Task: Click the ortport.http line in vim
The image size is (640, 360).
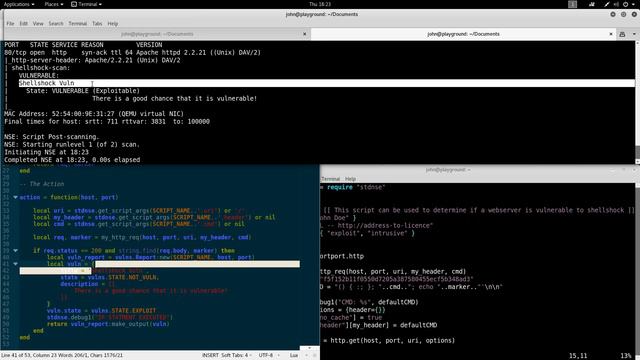Action: pos(342,256)
